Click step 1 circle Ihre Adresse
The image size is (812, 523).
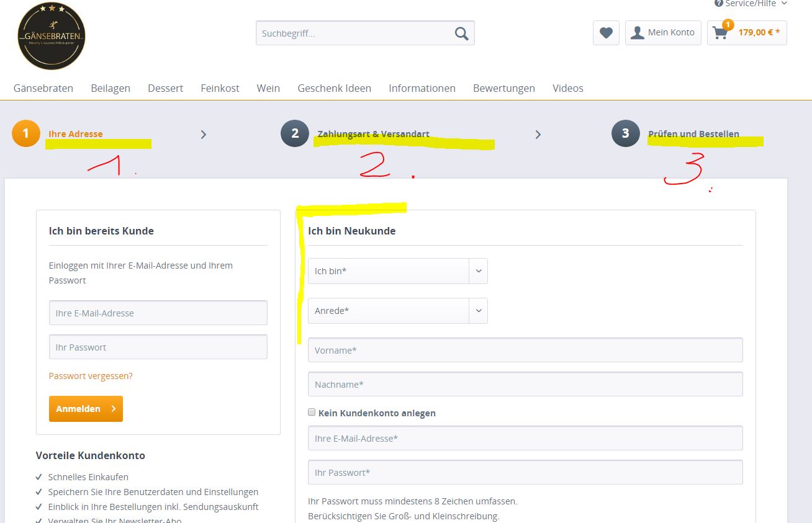[x=25, y=133]
